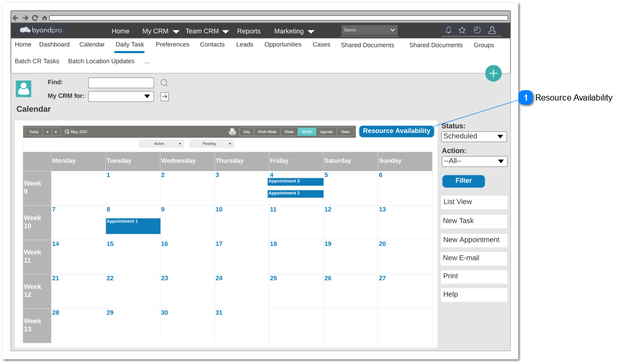
Task: Open the Preferences tab
Action: click(x=173, y=45)
